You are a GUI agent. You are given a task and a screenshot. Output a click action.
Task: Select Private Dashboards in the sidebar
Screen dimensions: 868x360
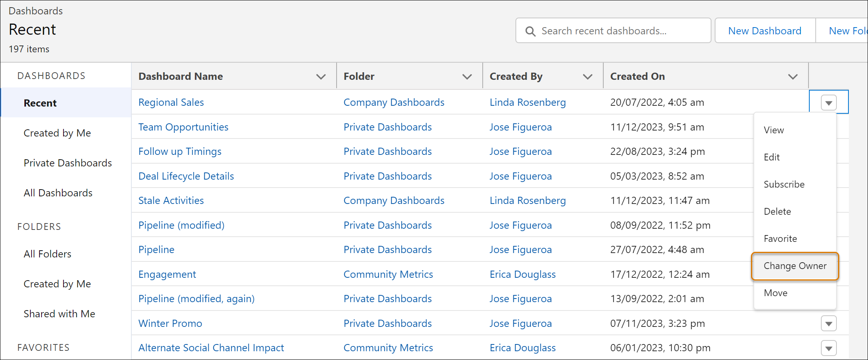(67, 163)
